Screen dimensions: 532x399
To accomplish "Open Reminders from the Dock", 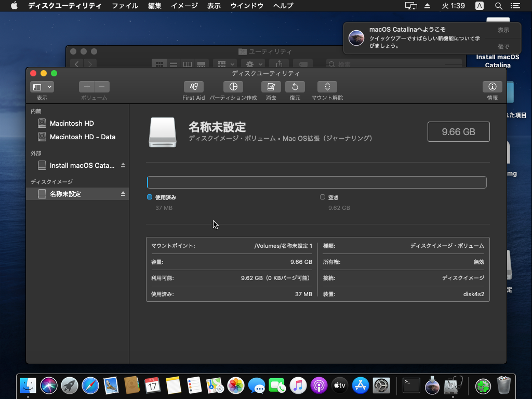I will [x=194, y=386].
